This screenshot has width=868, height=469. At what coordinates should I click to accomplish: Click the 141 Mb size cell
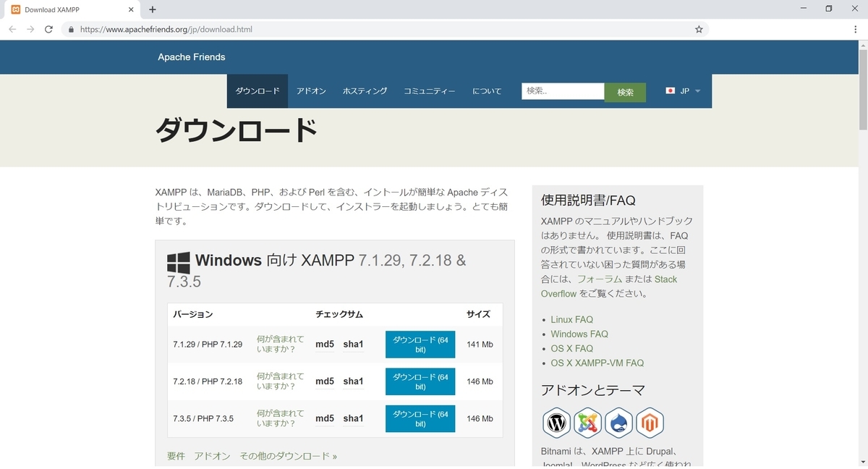tap(480, 345)
